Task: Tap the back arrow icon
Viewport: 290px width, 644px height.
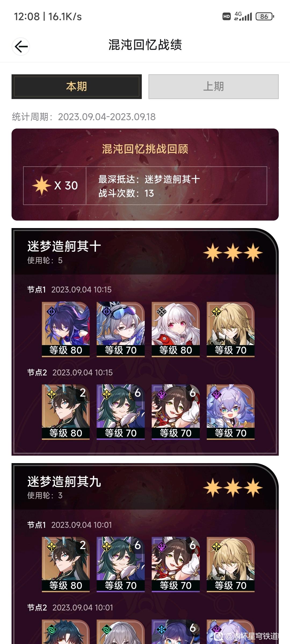Action: (21, 47)
